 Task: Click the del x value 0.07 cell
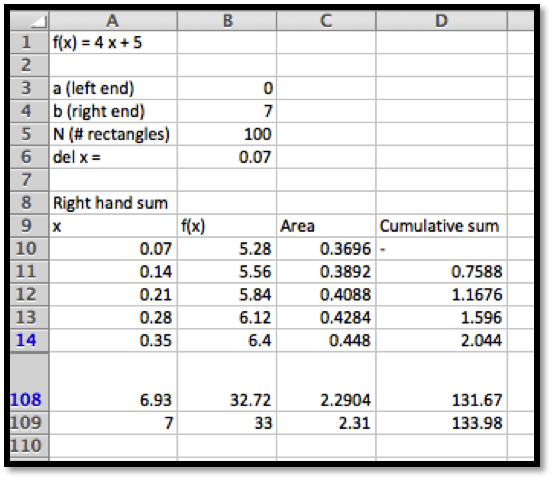(227, 157)
